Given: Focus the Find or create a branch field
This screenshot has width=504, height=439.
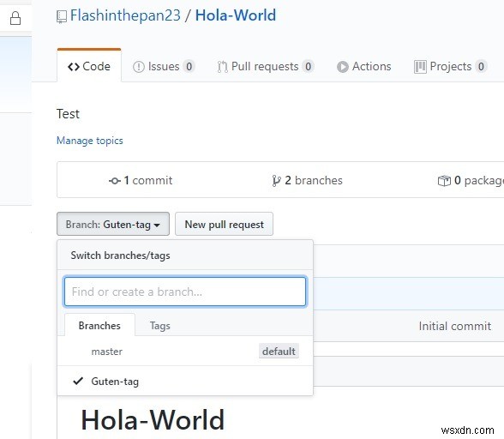Looking at the screenshot, I should pyautogui.click(x=185, y=292).
